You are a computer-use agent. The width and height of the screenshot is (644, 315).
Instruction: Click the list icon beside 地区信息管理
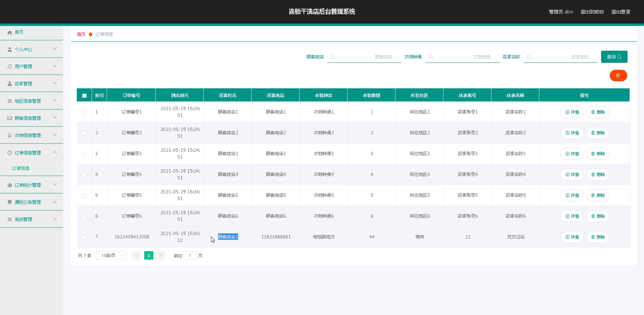tap(10, 101)
